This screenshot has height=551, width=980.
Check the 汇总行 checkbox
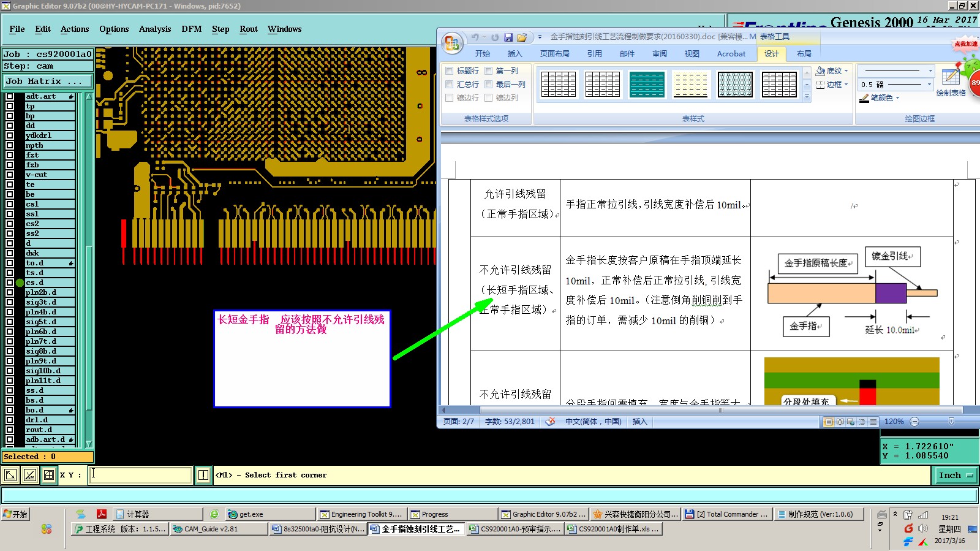(x=450, y=85)
